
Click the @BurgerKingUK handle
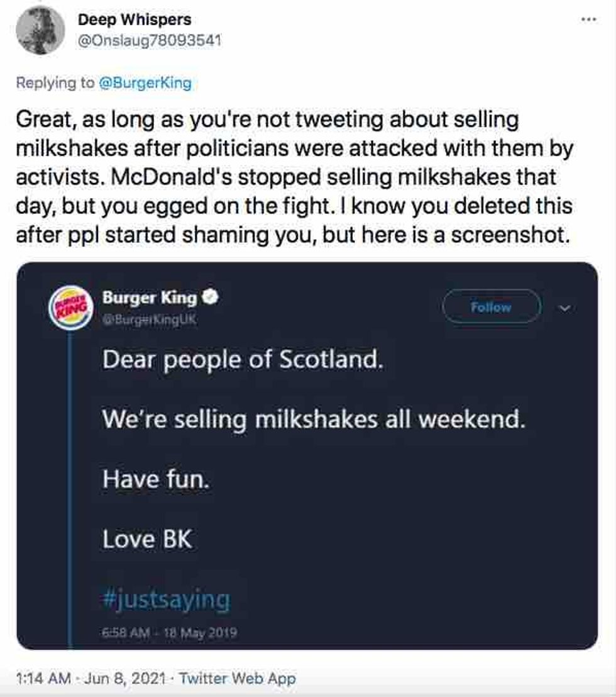tap(149, 319)
